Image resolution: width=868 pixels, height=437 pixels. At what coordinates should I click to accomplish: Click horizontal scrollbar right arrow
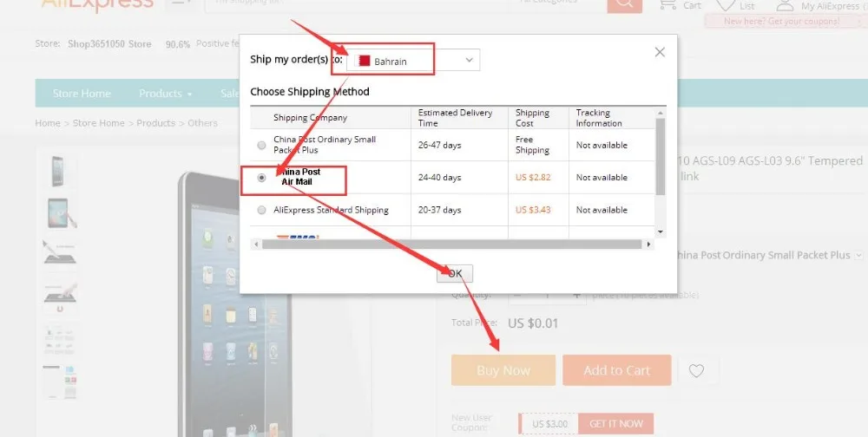(x=648, y=244)
